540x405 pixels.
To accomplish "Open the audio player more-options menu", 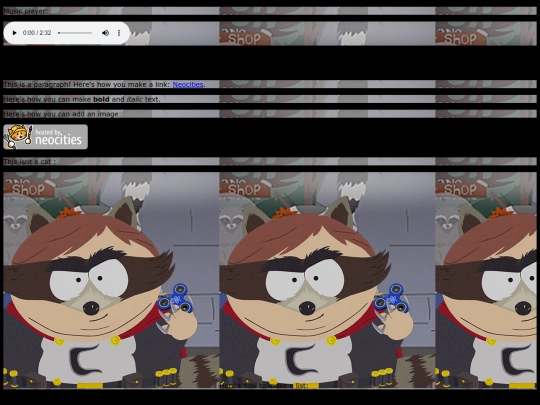I will click(x=119, y=33).
